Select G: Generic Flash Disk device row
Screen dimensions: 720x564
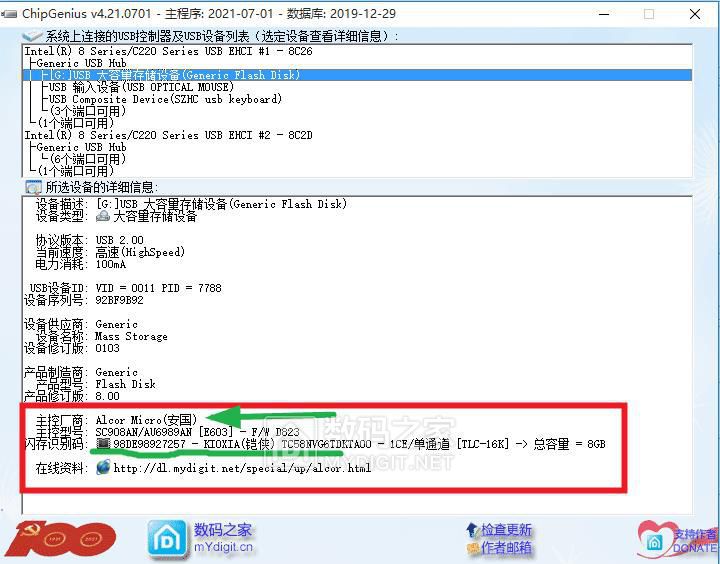coord(357,75)
